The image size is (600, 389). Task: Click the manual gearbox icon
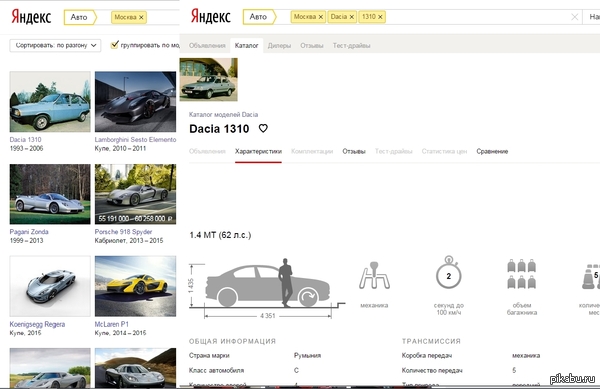point(374,275)
